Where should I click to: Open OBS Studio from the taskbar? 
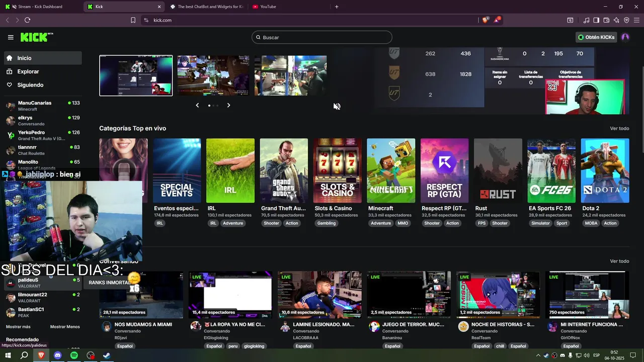[x=91, y=355]
